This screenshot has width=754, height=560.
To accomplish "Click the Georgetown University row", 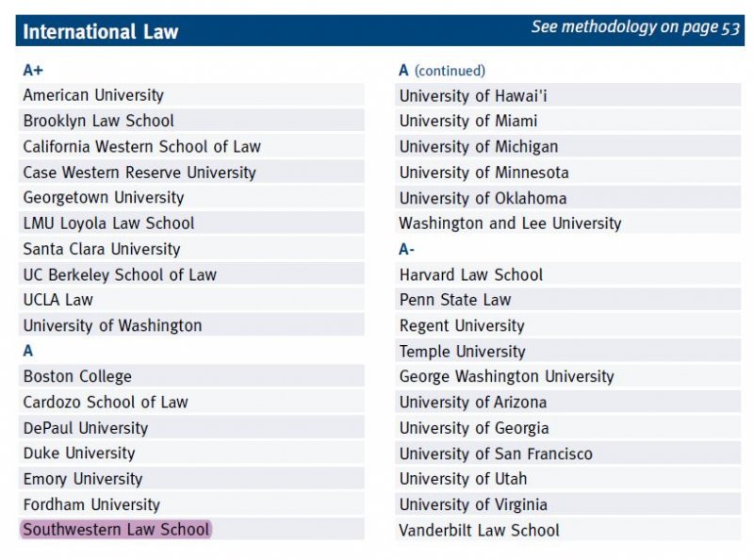I will coord(104,197).
